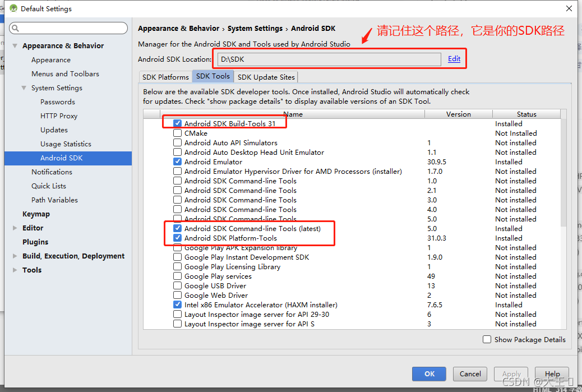
Task: Enable Show Package Details
Action: point(487,339)
